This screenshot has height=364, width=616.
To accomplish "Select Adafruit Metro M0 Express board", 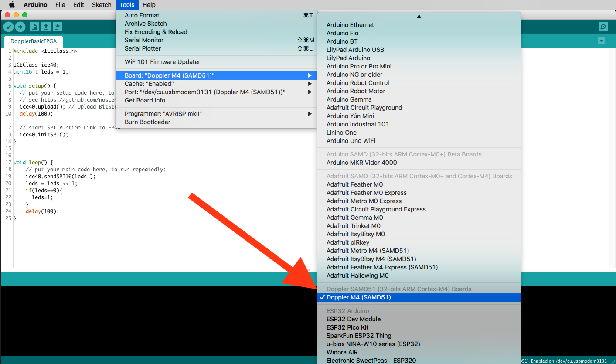I will tap(419, 201).
